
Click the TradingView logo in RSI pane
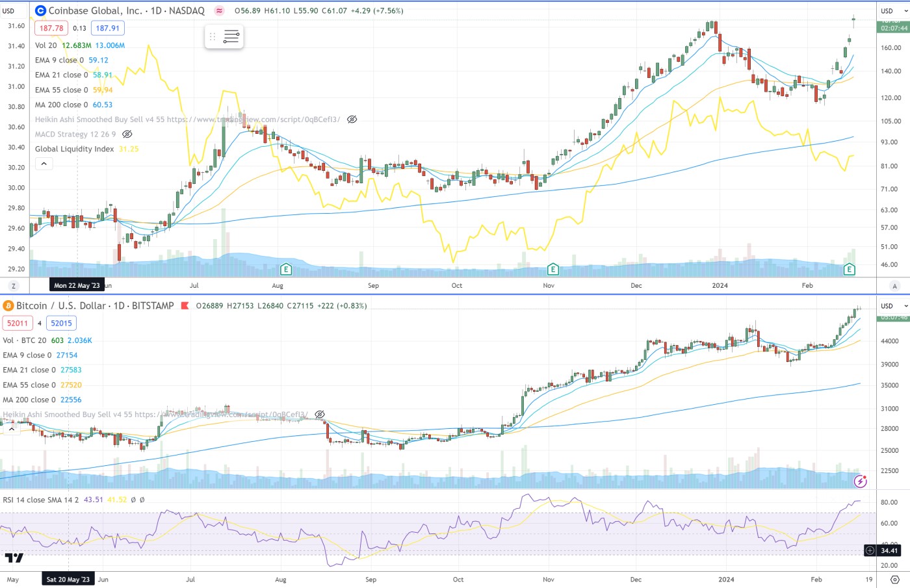click(x=14, y=557)
